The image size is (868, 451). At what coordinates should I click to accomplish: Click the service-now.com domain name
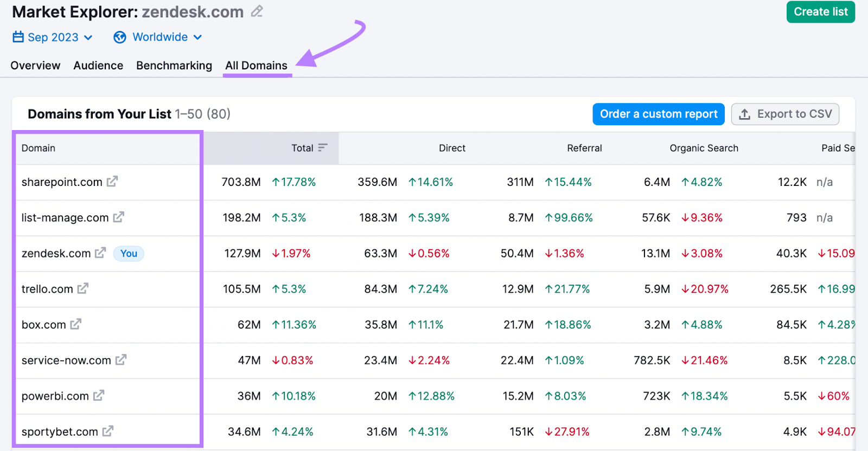pyautogui.click(x=66, y=360)
